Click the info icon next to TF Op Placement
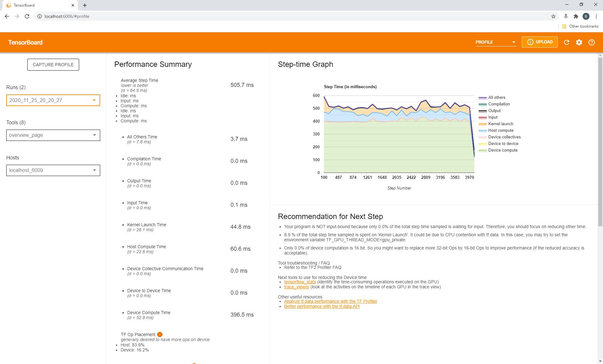The image size is (603, 364). click(160, 335)
